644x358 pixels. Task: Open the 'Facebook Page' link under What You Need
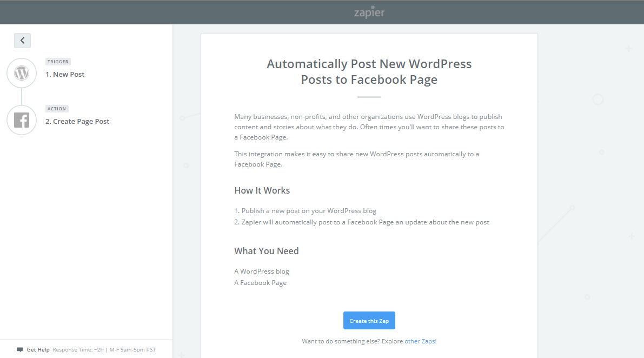(260, 282)
